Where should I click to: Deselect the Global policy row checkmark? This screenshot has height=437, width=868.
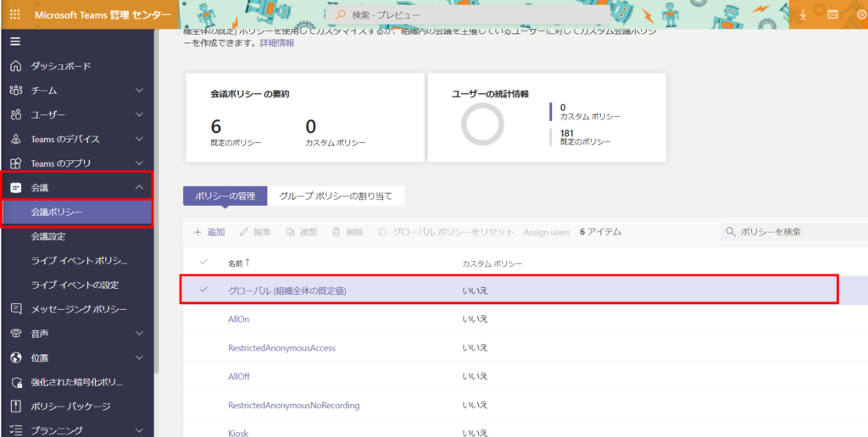click(203, 290)
